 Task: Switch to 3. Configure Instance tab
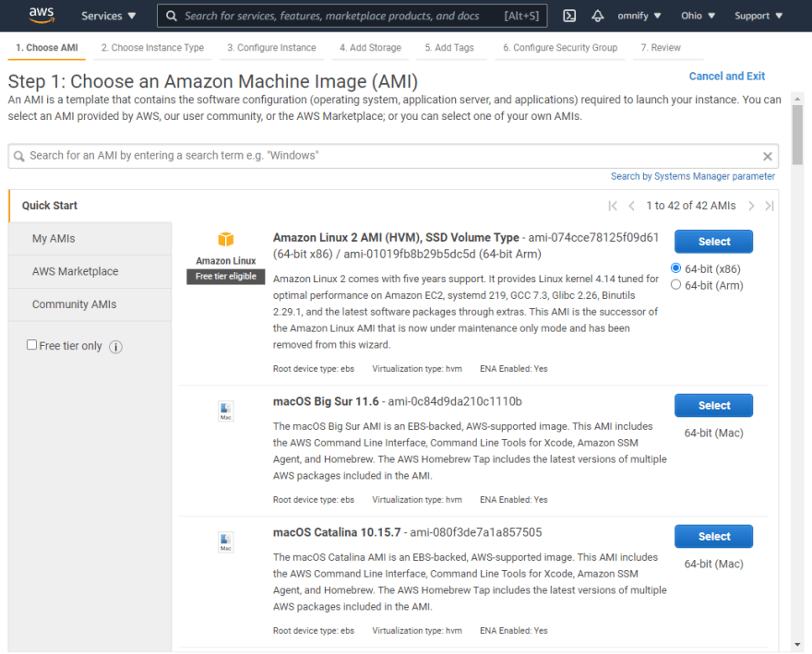[x=271, y=48]
